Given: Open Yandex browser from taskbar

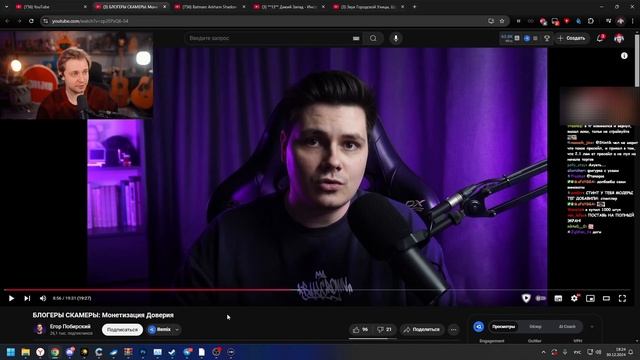Looking at the screenshot, I should pos(40,352).
